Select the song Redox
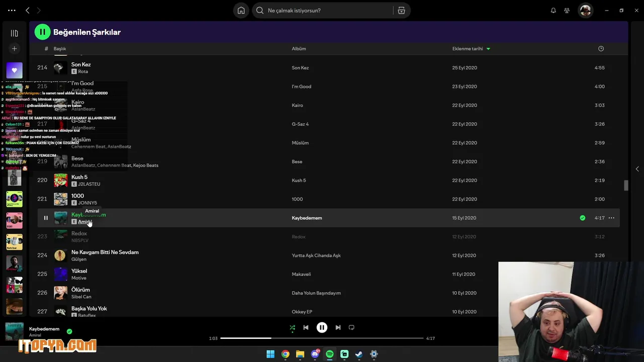The height and width of the screenshot is (362, 644). pyautogui.click(x=79, y=233)
